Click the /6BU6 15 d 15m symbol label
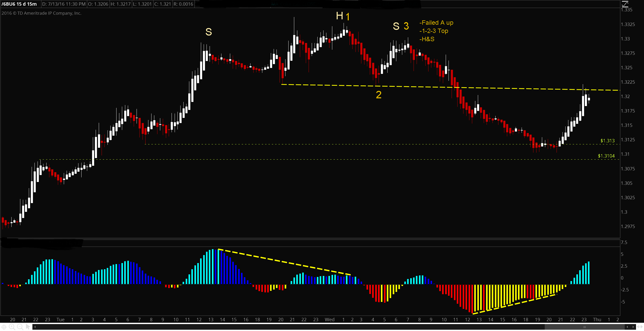The height and width of the screenshot is (331, 644). tap(19, 4)
